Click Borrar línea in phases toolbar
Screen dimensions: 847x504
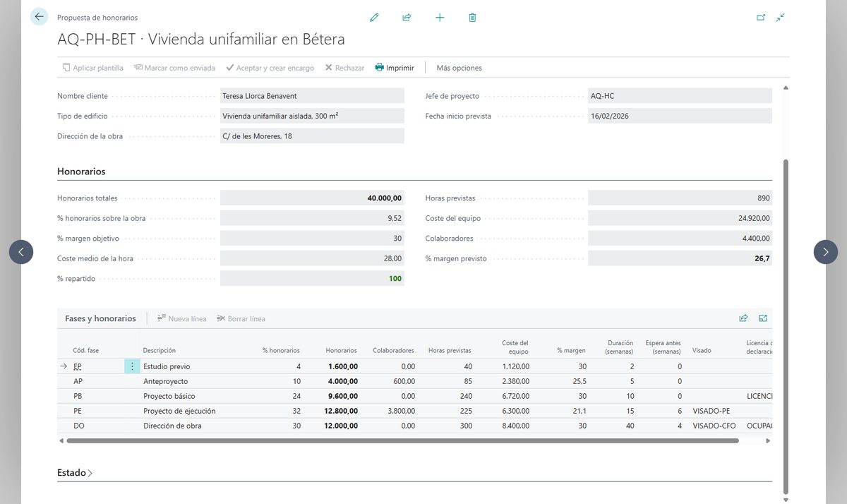(x=241, y=318)
